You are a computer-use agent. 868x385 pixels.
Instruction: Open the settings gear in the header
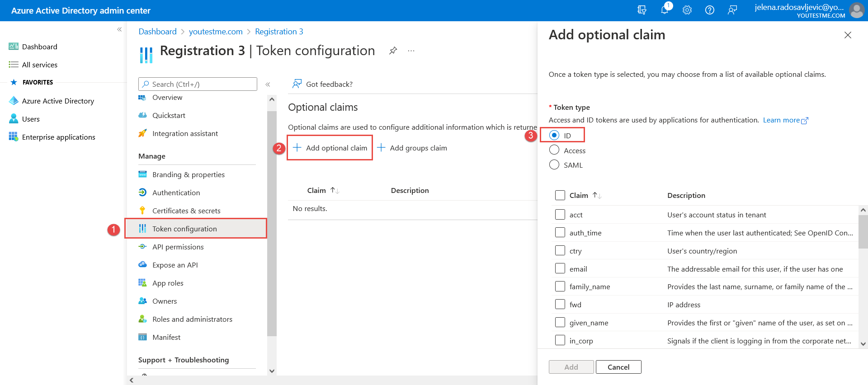coord(687,10)
